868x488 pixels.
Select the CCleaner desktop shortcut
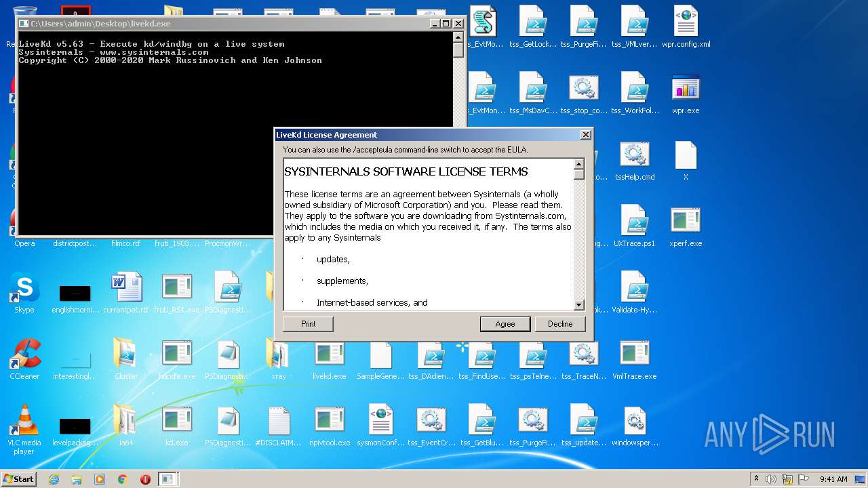(x=24, y=360)
